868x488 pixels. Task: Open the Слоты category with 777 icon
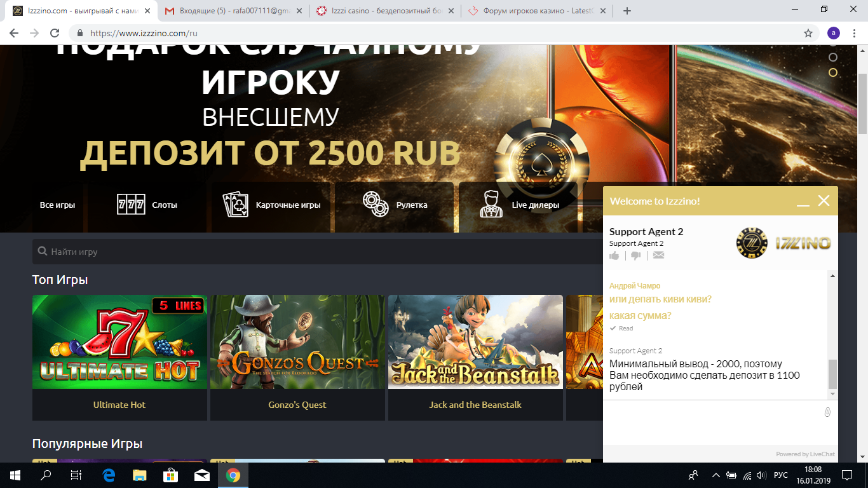click(x=147, y=205)
